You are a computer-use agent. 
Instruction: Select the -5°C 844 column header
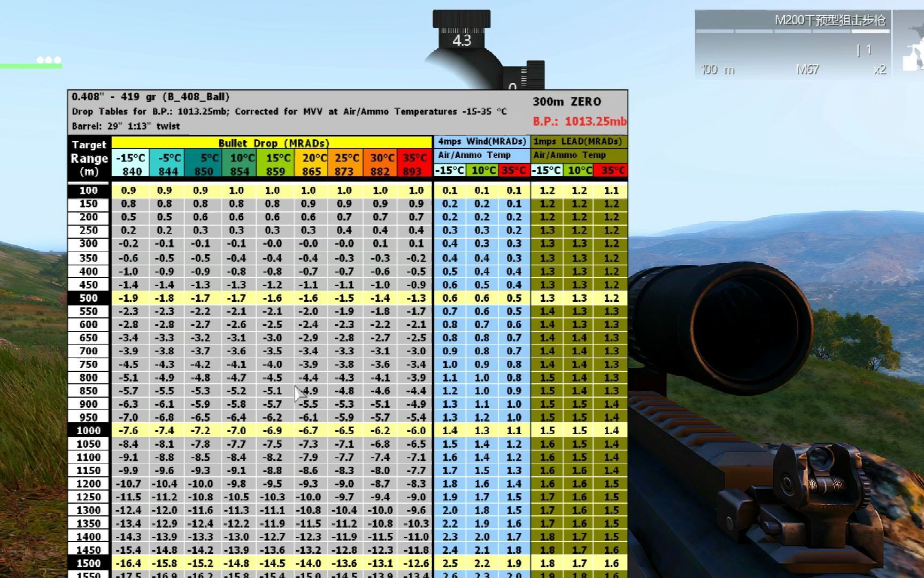167,164
